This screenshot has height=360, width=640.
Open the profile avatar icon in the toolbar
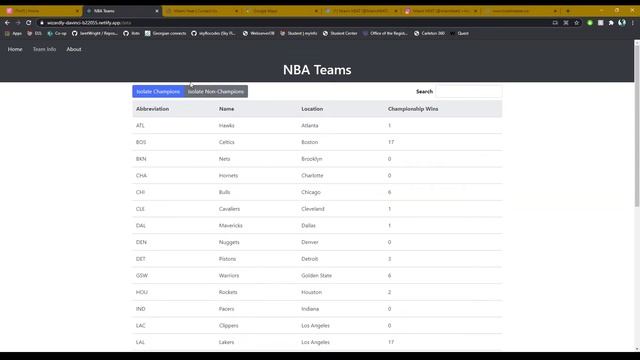tap(622, 23)
